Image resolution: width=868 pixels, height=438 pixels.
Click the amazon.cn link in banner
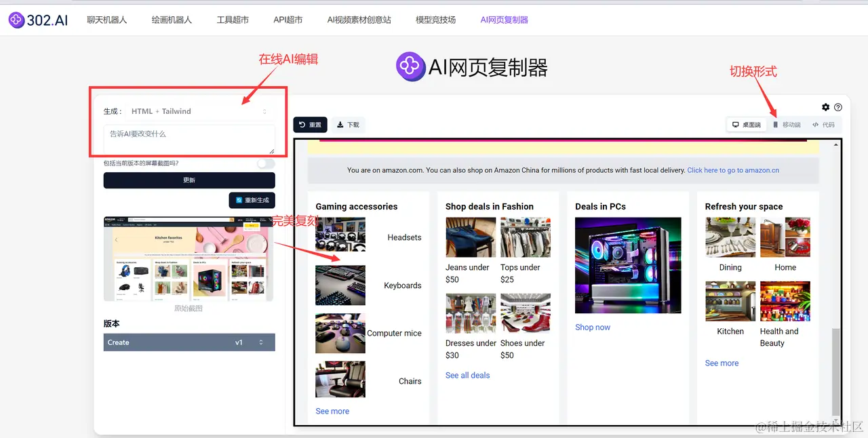[733, 170]
